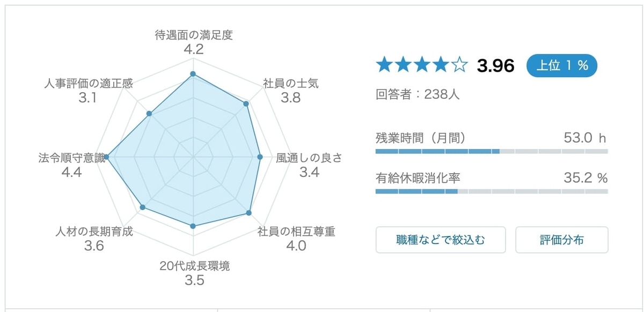Select the 待遇面の満足度 data point on radar chart
This screenshot has height=312, width=644.
[x=193, y=74]
